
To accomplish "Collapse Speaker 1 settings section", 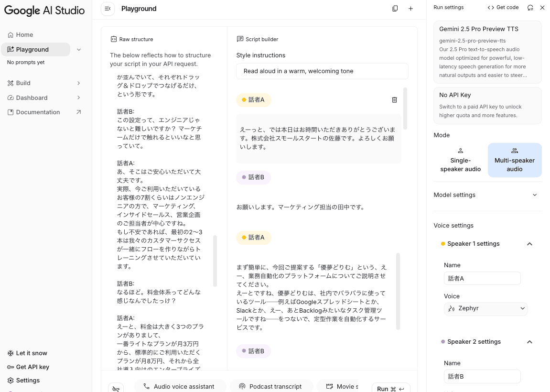I will point(529,244).
